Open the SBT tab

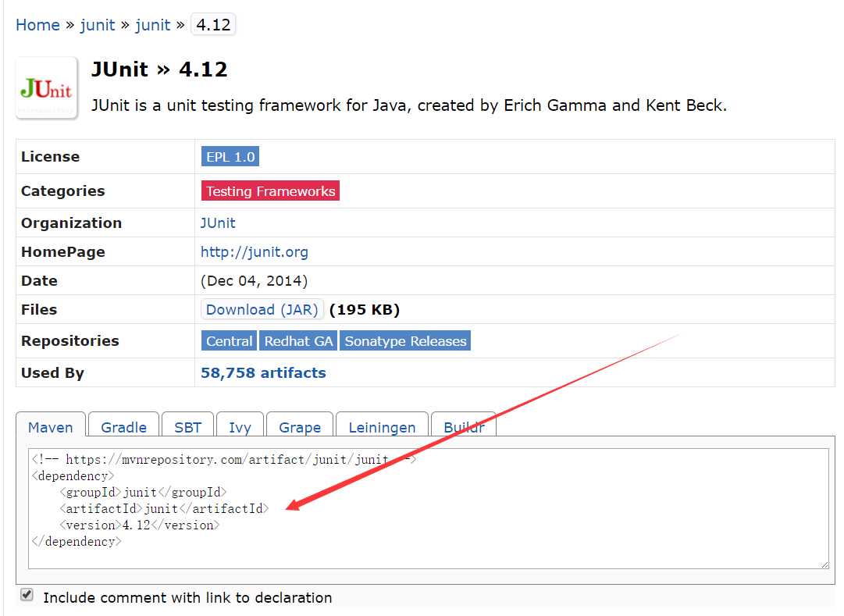[x=187, y=427]
